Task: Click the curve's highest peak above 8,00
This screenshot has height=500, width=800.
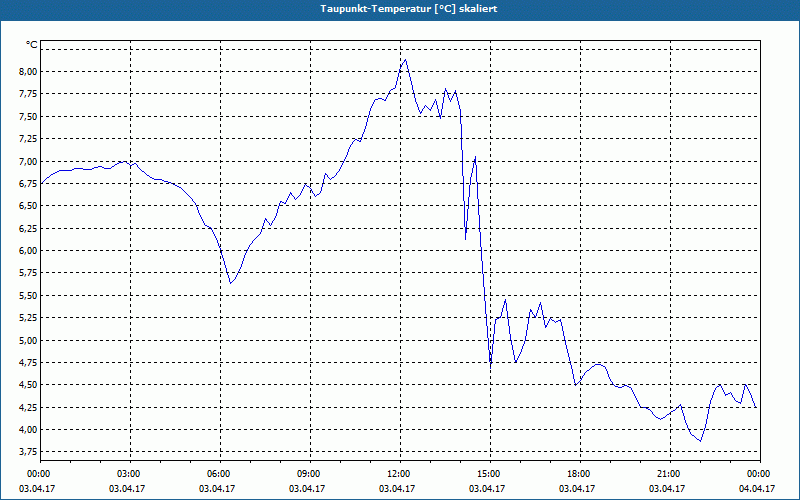Action: [x=406, y=60]
